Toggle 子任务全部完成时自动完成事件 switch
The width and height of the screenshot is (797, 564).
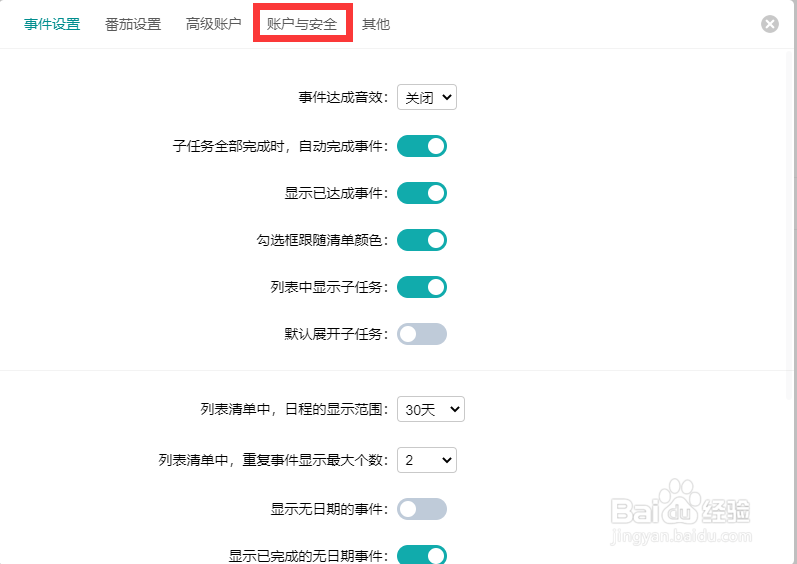(x=421, y=146)
